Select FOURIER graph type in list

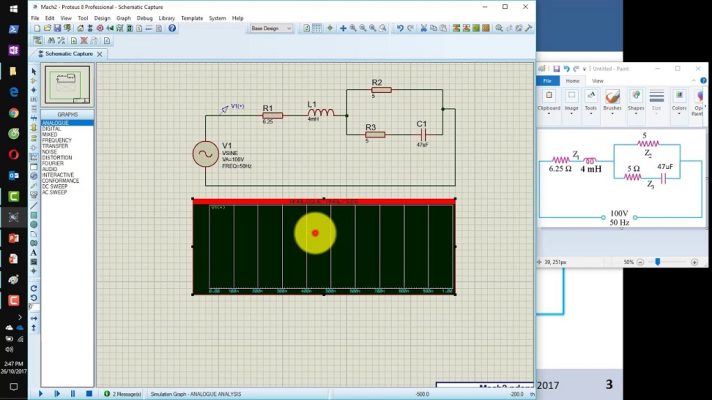click(x=53, y=163)
